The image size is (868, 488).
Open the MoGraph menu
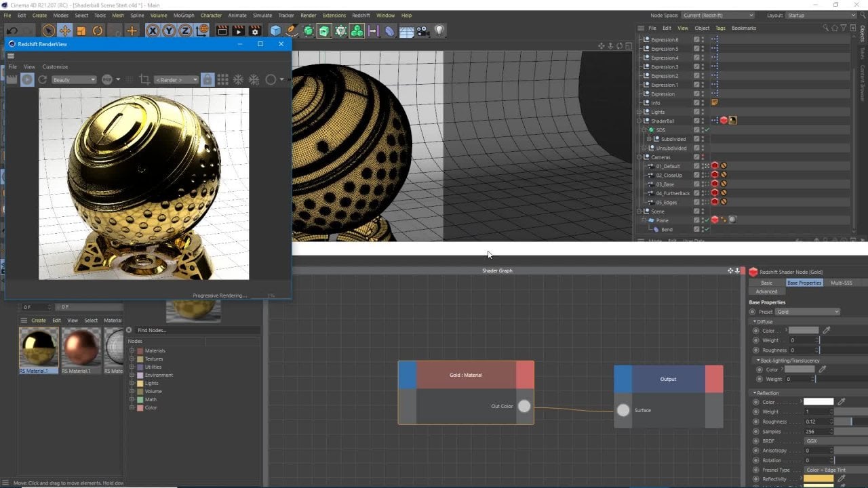point(184,15)
